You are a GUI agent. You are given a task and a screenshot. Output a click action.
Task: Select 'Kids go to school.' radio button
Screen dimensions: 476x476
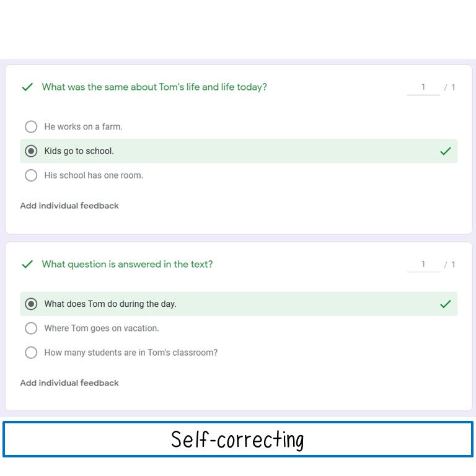31,151
